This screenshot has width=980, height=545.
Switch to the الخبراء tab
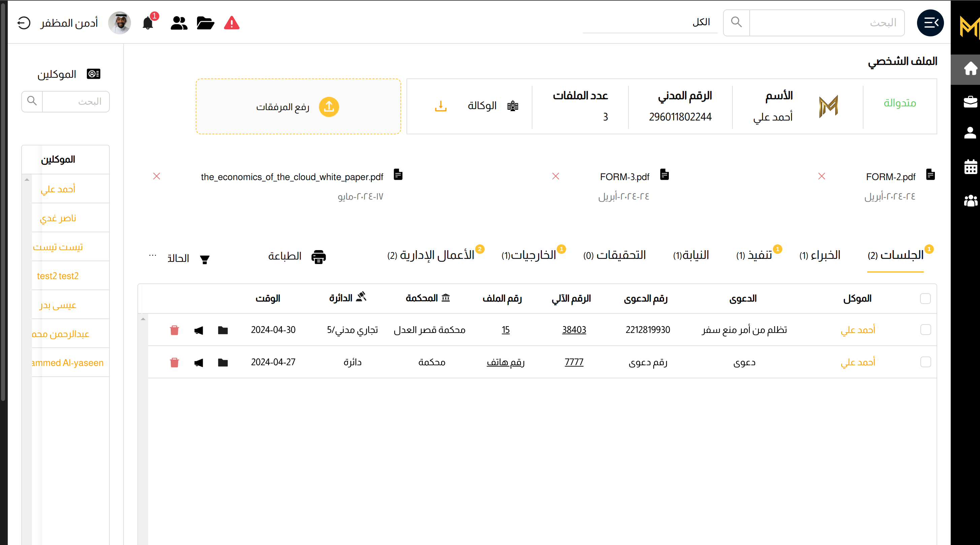820,255
